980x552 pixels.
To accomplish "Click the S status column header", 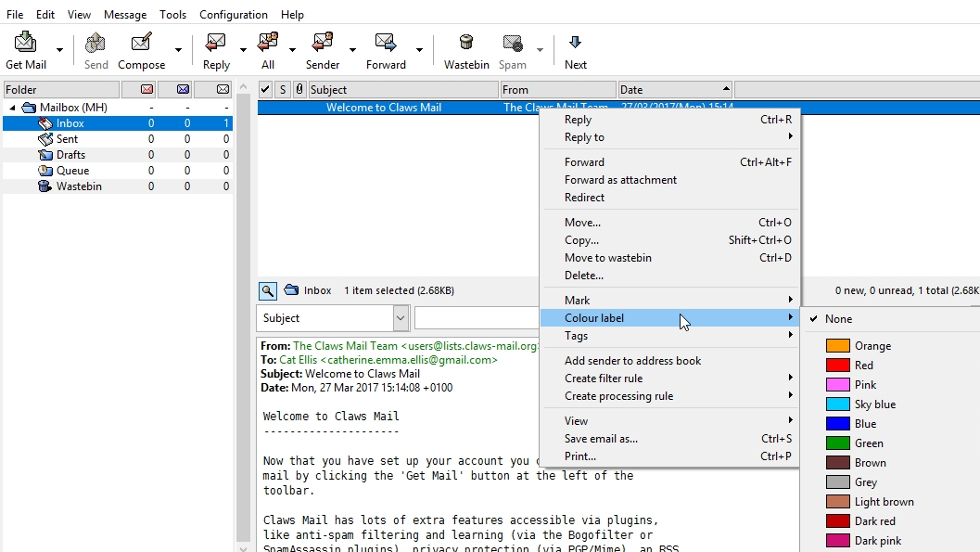I will (x=283, y=89).
